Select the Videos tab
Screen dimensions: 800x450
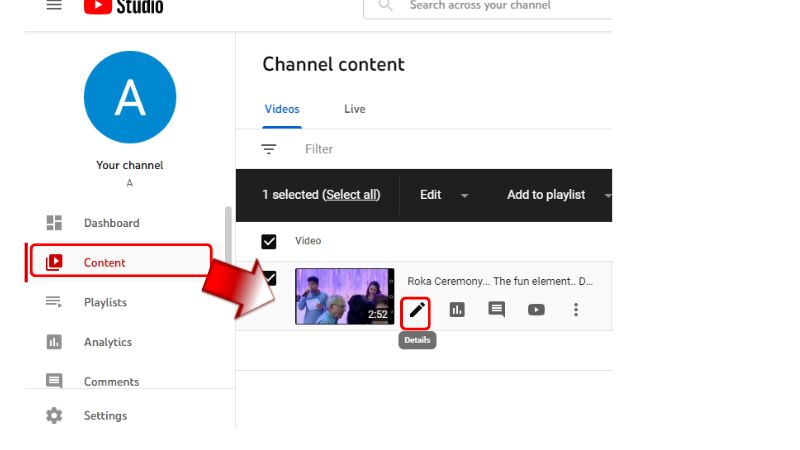(282, 109)
